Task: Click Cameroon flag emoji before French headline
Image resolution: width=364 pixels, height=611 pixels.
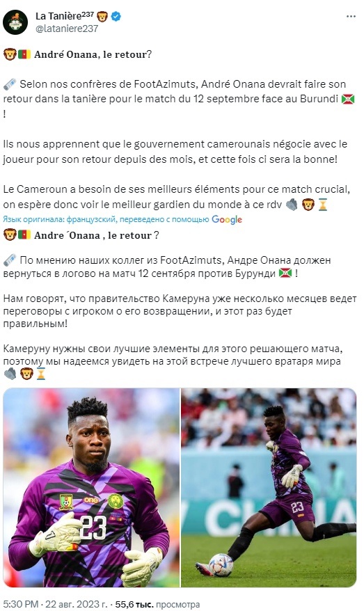Action: (24, 54)
